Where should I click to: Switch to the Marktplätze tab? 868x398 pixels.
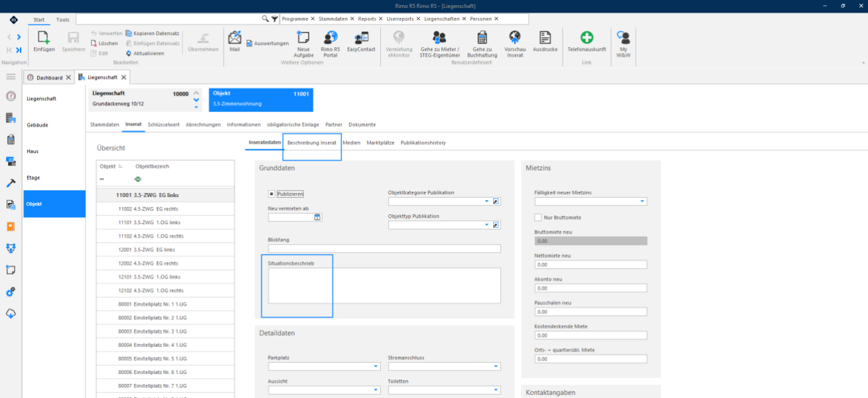(x=380, y=143)
